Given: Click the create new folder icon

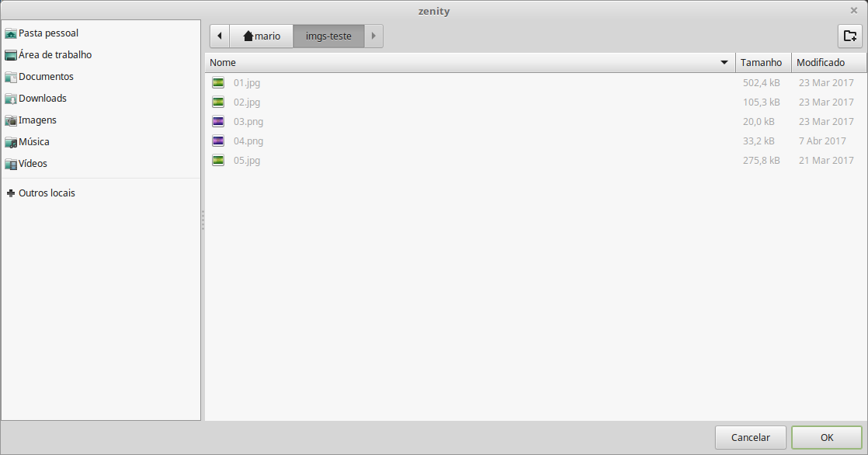Looking at the screenshot, I should pos(849,36).
